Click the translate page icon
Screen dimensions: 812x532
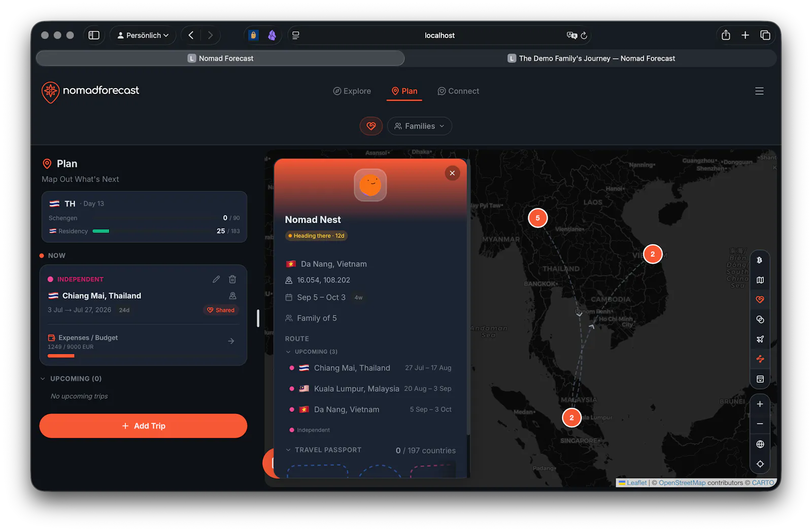coord(572,36)
